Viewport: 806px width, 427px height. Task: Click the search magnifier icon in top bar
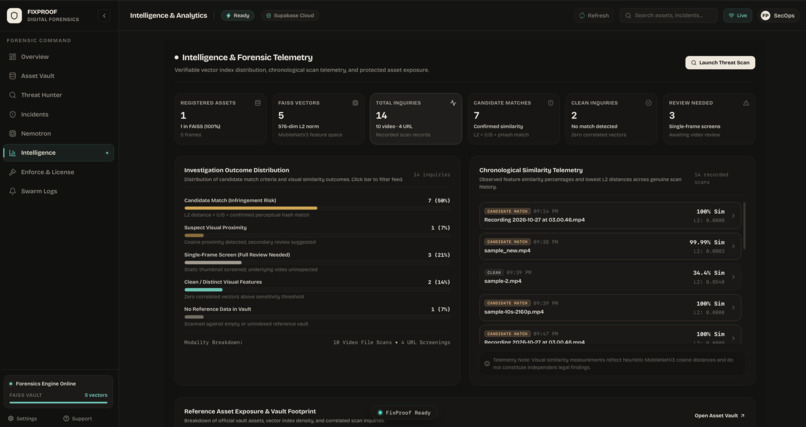point(628,15)
